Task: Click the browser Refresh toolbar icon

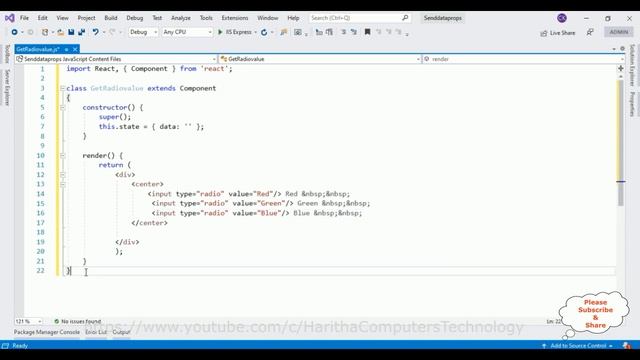Action: (264, 32)
